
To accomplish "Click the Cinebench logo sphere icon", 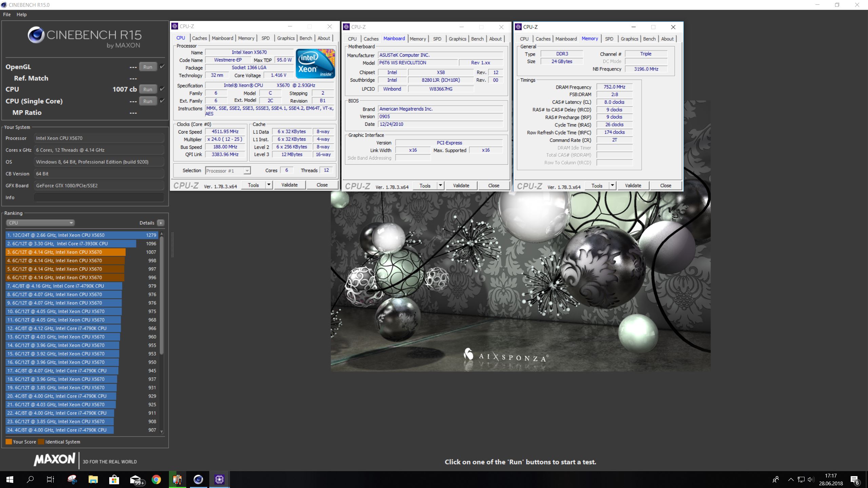I will click(36, 35).
